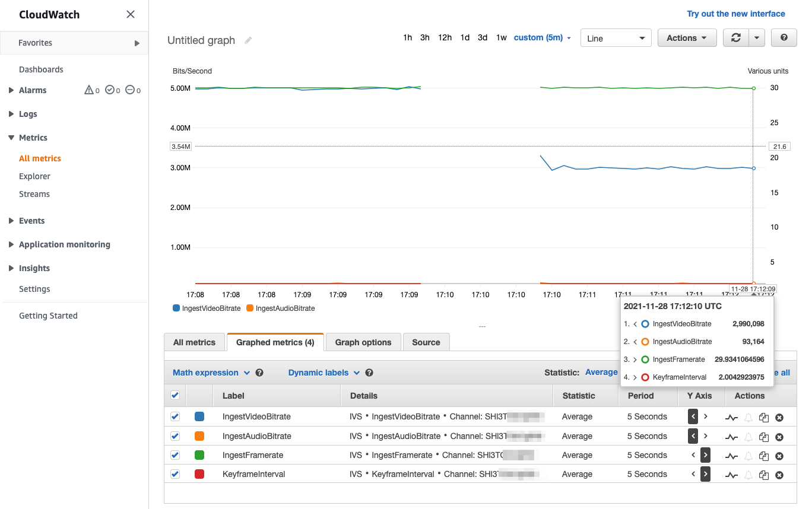
Task: Duplicate the KeyframeInterval metric row
Action: pyautogui.click(x=764, y=475)
